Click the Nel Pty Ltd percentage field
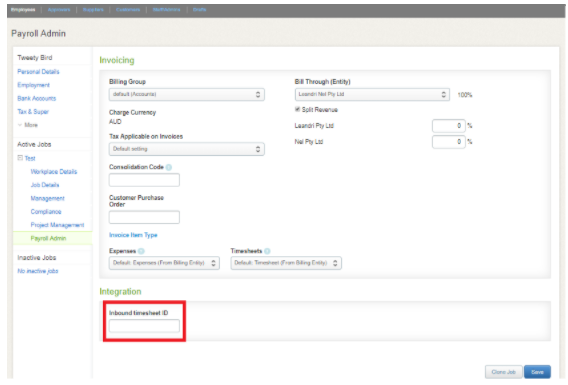 click(x=448, y=142)
